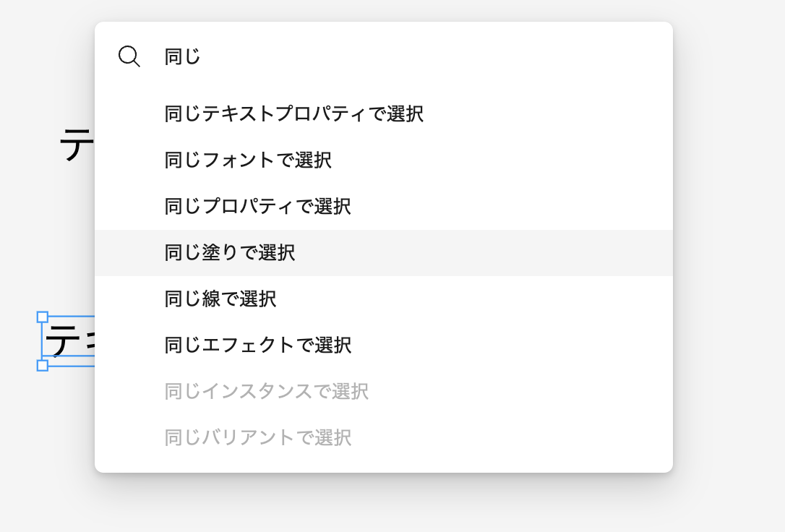
Task: Click the bottom edge of the selection bounding box
Action: [x=71, y=366]
